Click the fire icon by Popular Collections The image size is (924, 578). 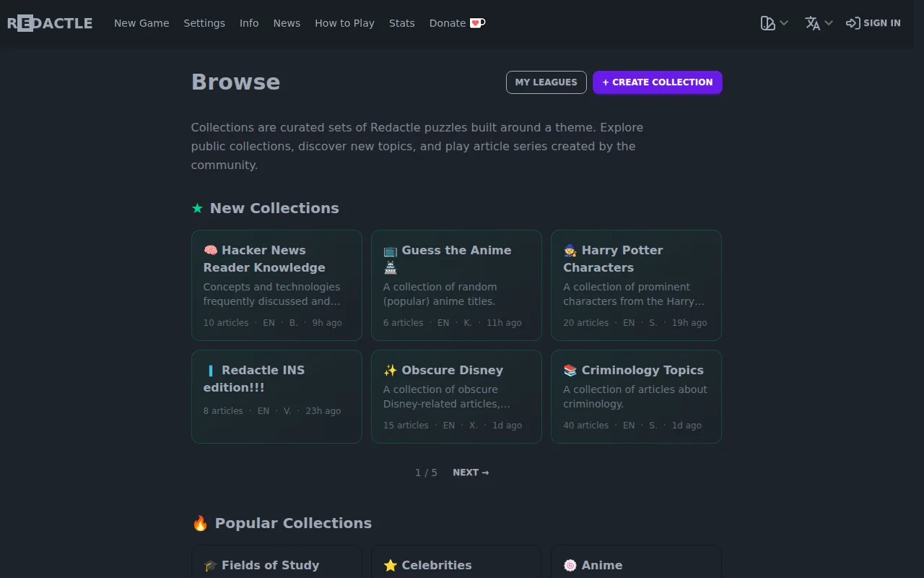[200, 523]
